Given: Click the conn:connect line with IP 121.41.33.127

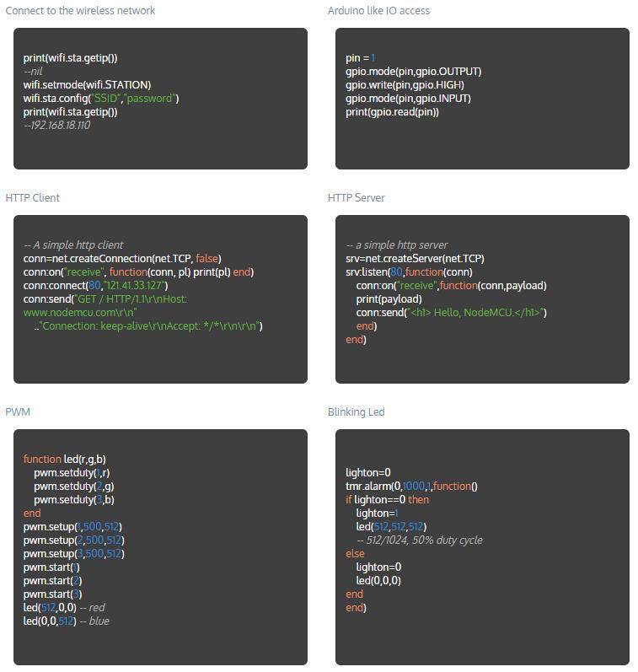Looking at the screenshot, I should click(x=95, y=286).
